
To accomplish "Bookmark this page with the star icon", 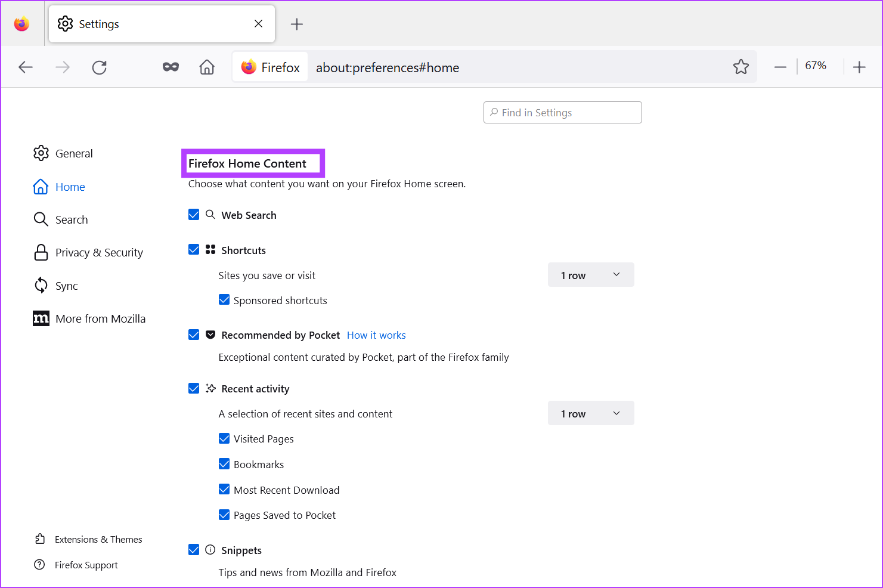I will (741, 67).
